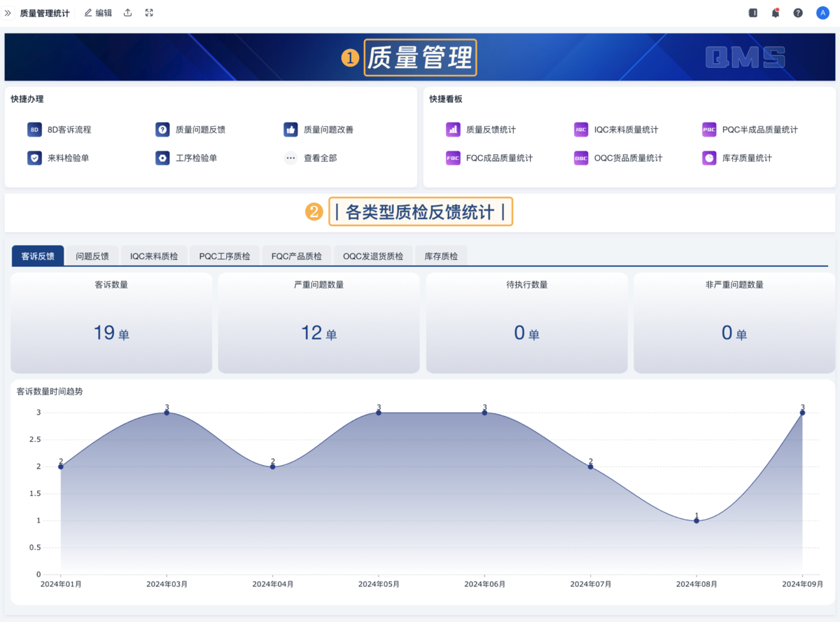Image resolution: width=840 pixels, height=622 pixels.
Task: Open the 来料检验单 shield icon
Action: [x=35, y=158]
